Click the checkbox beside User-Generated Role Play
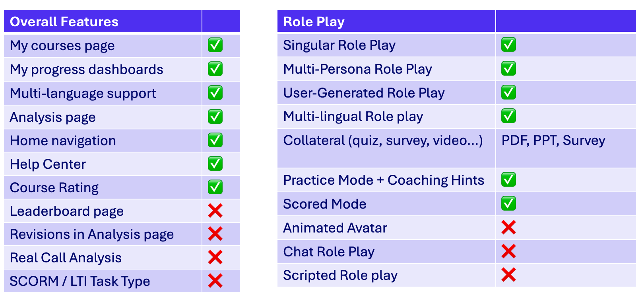The height and width of the screenshot is (297, 644). (508, 93)
